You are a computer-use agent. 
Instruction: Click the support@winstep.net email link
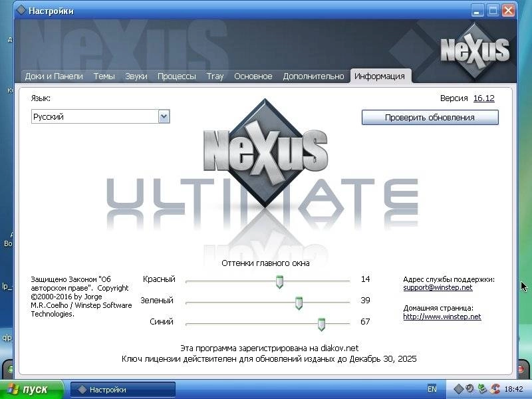[x=438, y=287]
